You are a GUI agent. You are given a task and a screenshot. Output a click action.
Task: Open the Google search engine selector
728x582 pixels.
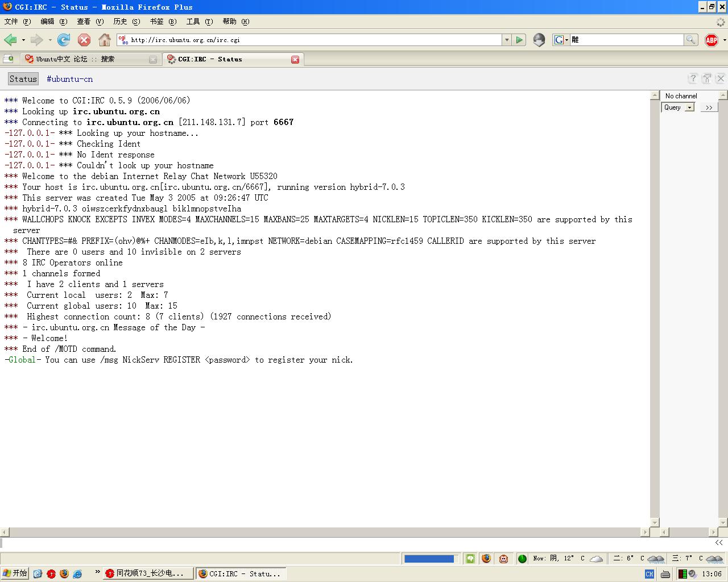tap(561, 40)
